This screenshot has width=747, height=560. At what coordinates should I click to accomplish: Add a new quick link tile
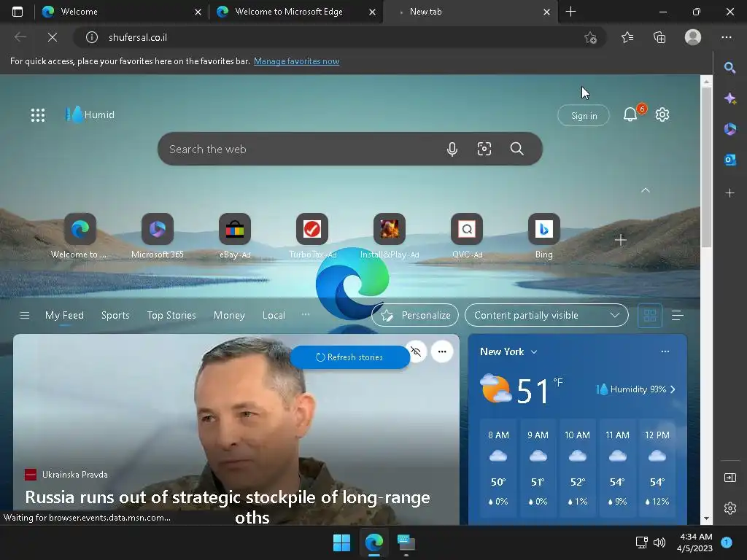pos(620,240)
